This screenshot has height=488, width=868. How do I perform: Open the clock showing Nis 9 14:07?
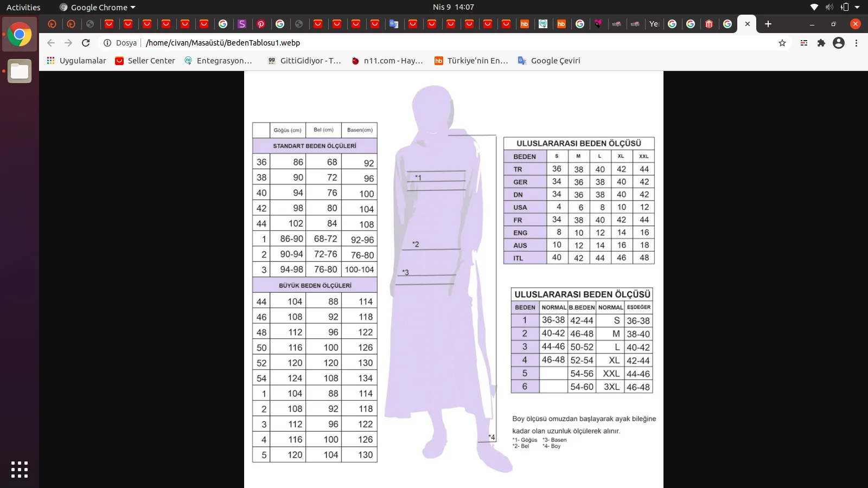tap(454, 7)
